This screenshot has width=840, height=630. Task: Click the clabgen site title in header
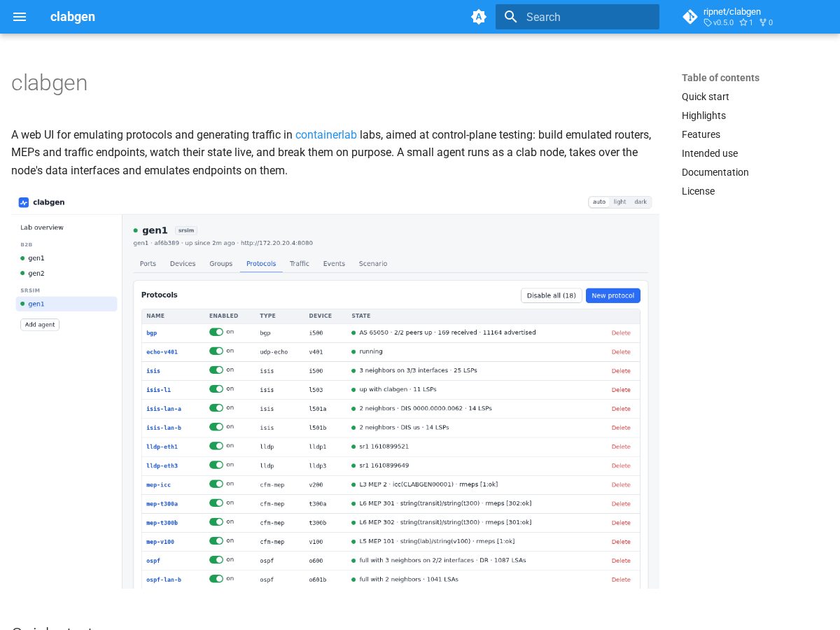pyautogui.click(x=73, y=17)
